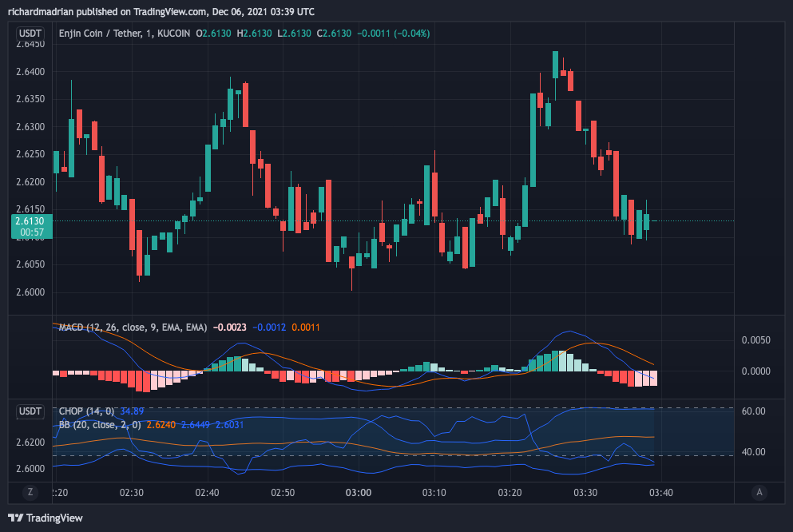793x532 pixels.
Task: Click the 02:50 time axis label
Action: coord(283,493)
